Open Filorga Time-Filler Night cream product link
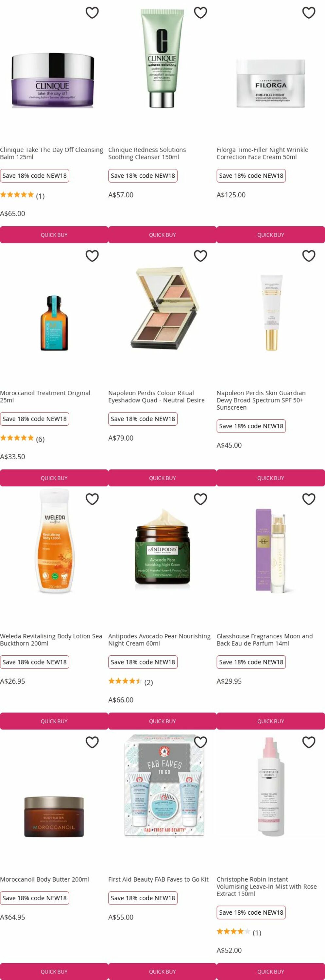 pyautogui.click(x=262, y=153)
